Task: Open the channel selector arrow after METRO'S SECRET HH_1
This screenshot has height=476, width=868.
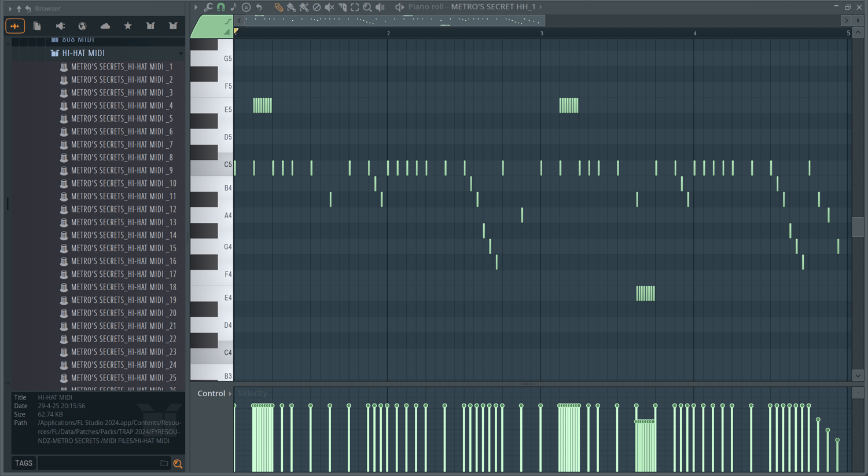Action: (541, 7)
